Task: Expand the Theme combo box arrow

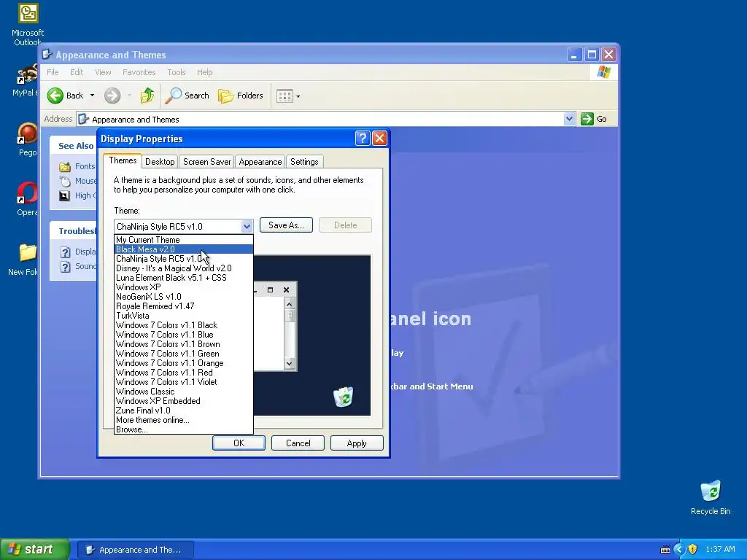Action: [x=247, y=226]
